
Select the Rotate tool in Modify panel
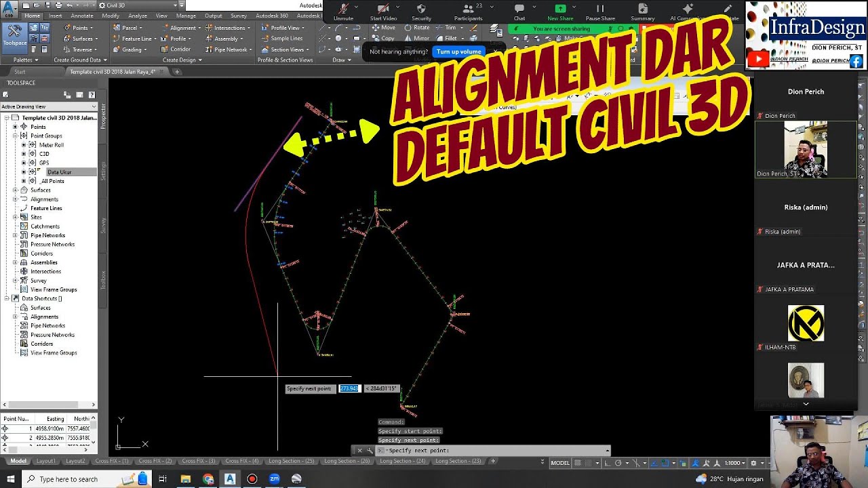[417, 28]
